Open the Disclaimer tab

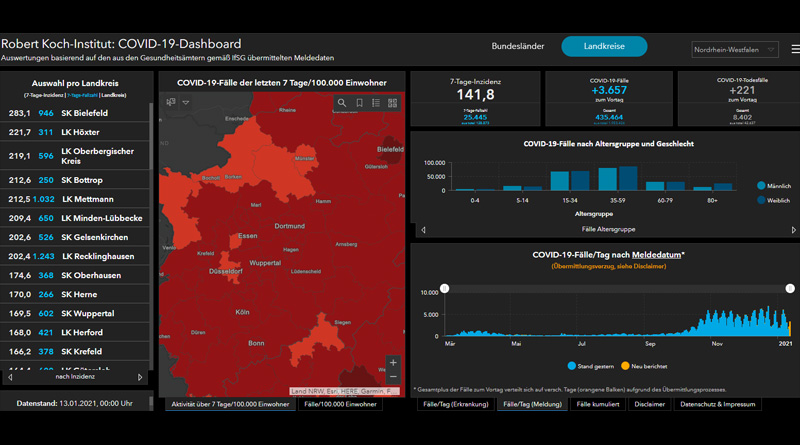[649, 404]
